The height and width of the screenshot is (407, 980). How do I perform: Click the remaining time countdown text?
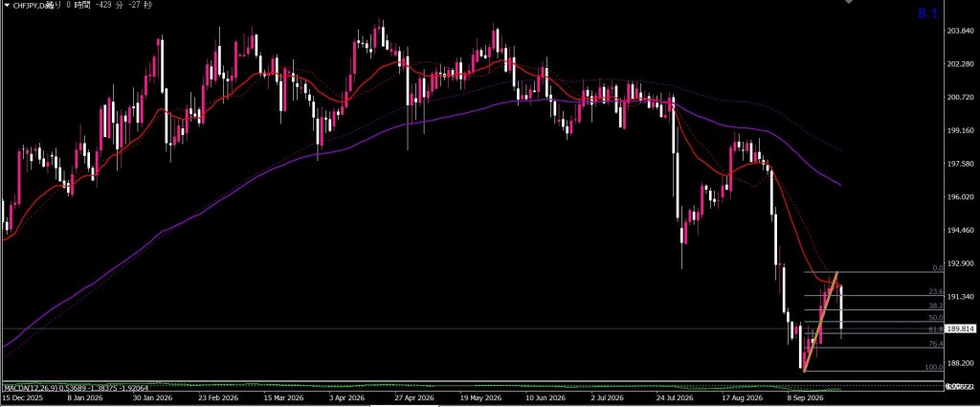point(100,5)
